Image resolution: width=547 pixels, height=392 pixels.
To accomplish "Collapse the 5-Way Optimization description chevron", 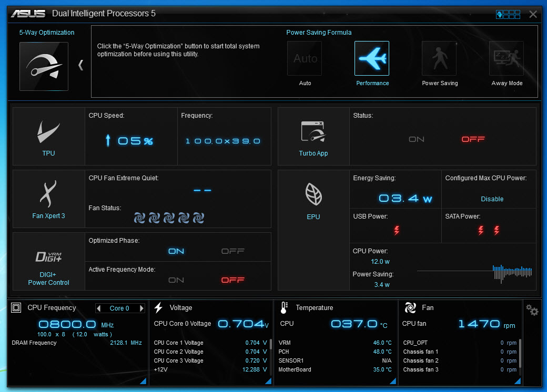I will pyautogui.click(x=81, y=65).
